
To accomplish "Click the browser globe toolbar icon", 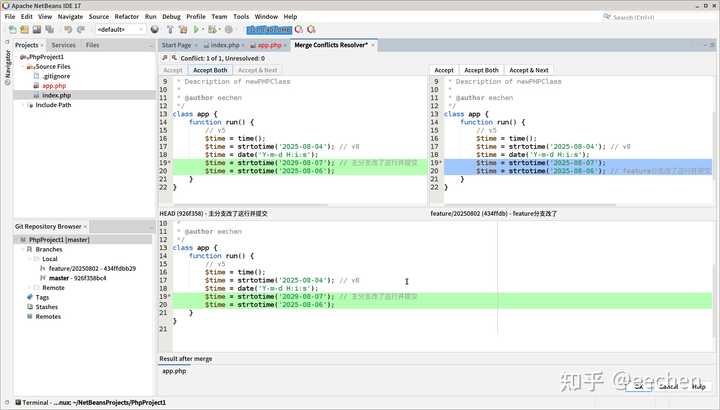I will coord(155,29).
